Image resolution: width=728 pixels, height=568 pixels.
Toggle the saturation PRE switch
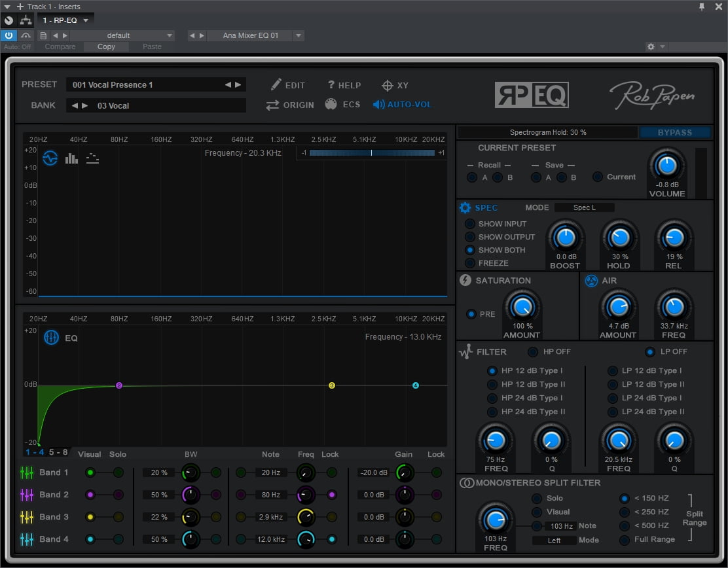[x=471, y=314]
